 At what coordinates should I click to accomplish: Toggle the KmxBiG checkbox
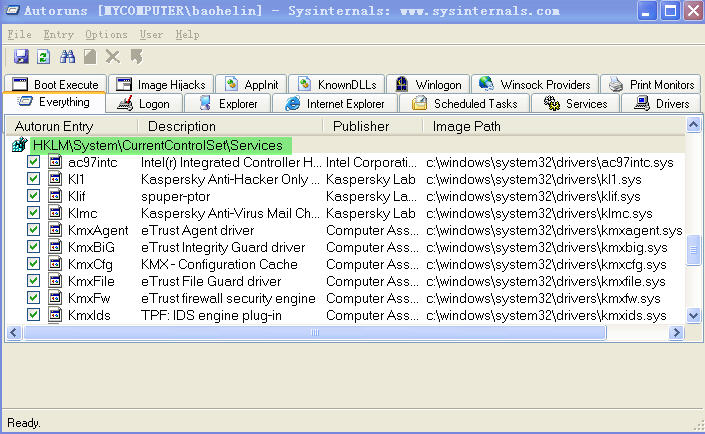[33, 246]
